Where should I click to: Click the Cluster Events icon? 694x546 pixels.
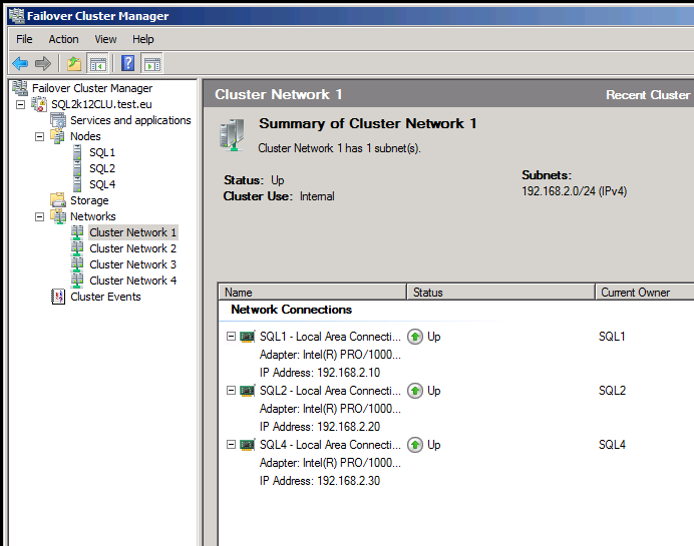[58, 296]
